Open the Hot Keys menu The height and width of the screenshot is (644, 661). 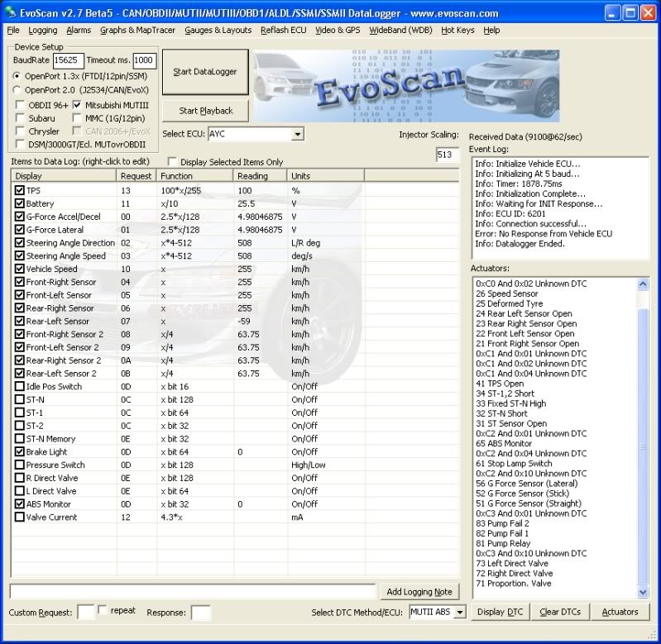coord(457,30)
